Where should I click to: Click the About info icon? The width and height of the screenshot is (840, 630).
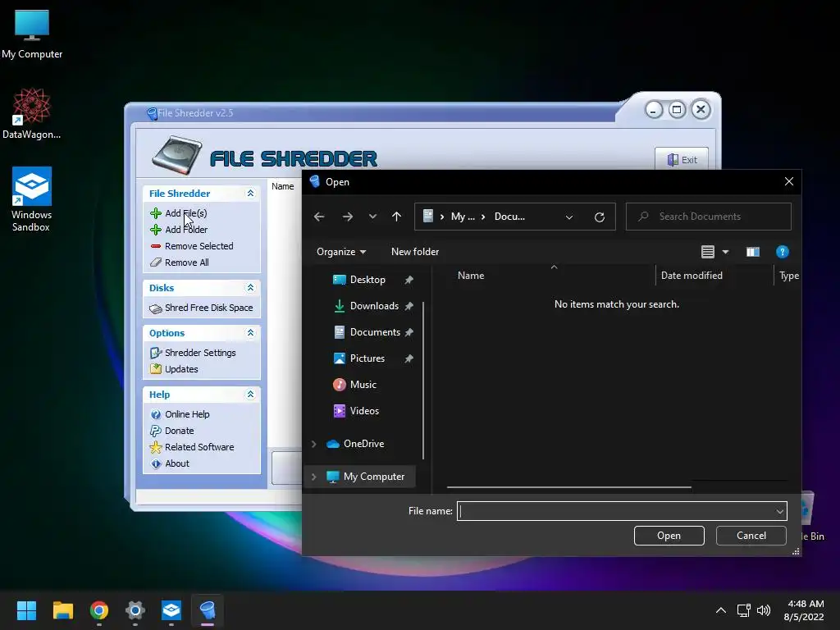pos(155,464)
